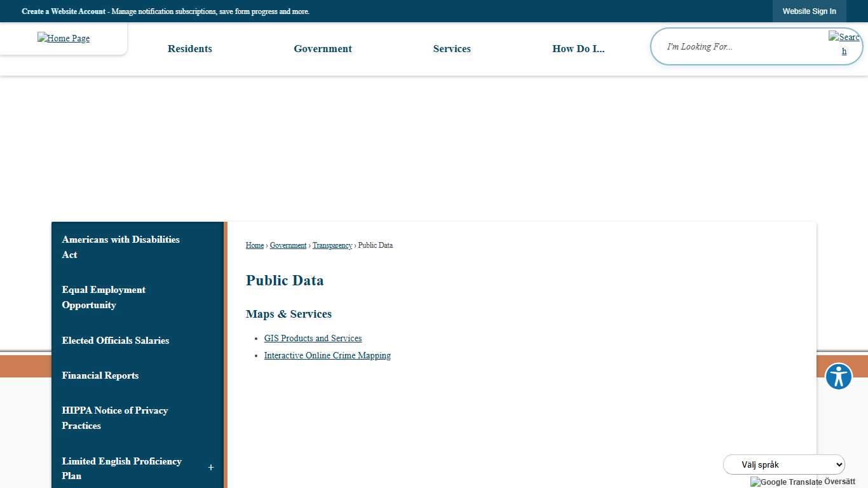Open the Government menu

pos(322,49)
